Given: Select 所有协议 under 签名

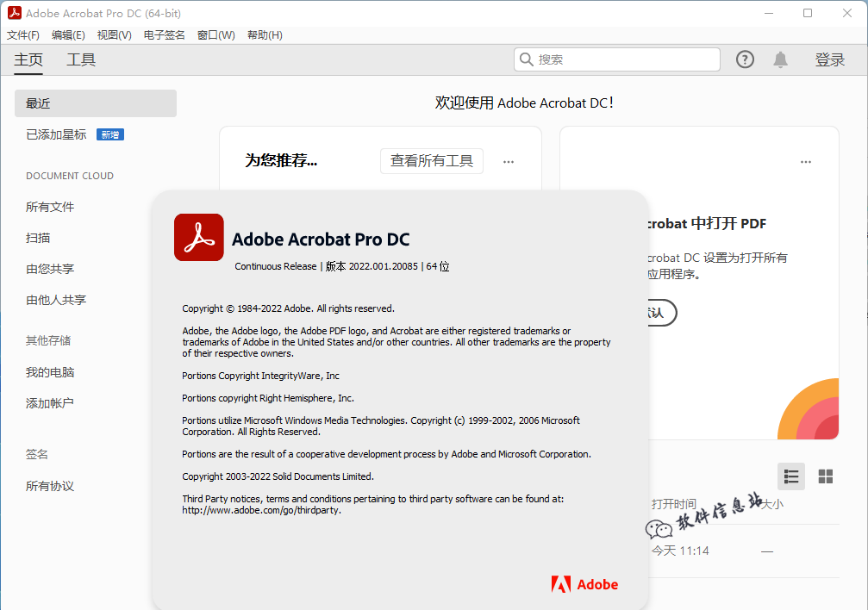Looking at the screenshot, I should [50, 486].
